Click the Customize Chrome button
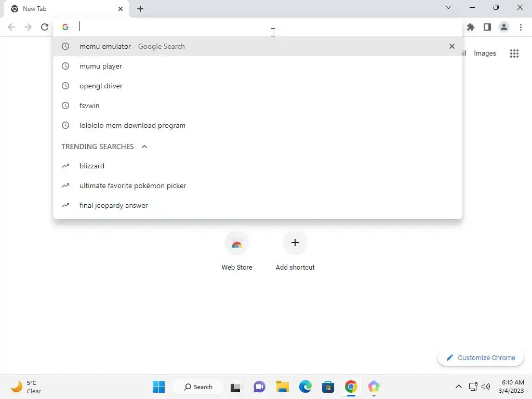Image resolution: width=532 pixels, height=399 pixels. point(481,357)
